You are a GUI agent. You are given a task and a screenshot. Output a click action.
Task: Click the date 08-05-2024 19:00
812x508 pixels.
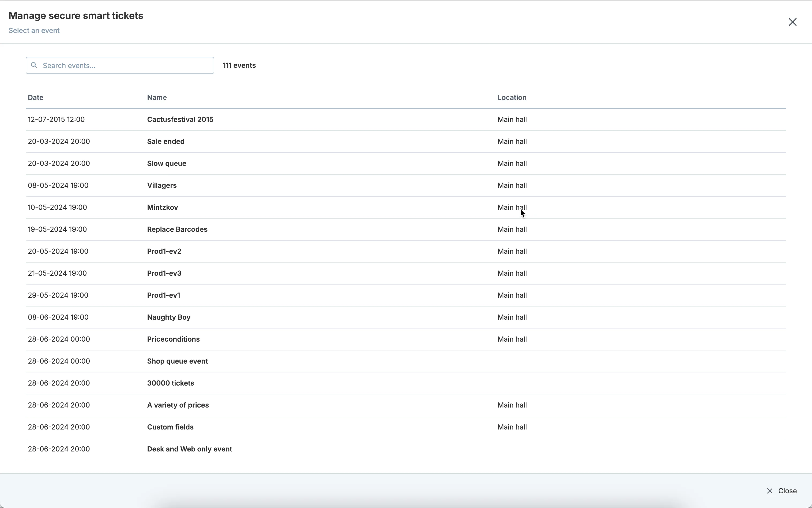pyautogui.click(x=58, y=185)
